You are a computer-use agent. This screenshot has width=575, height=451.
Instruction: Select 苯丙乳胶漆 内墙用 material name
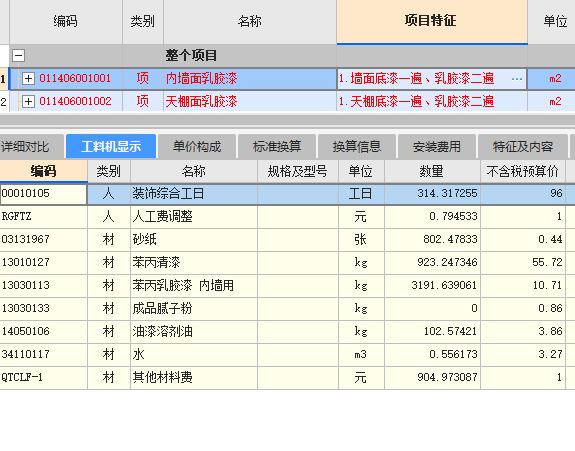(x=194, y=285)
